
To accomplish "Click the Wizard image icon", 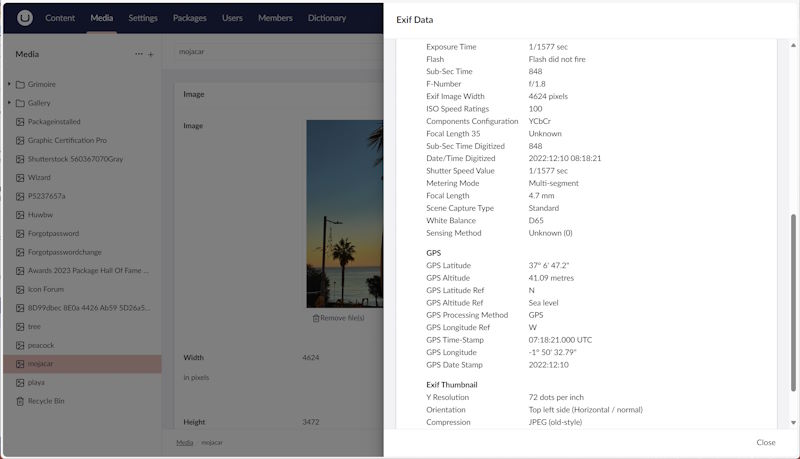I will click(20, 177).
